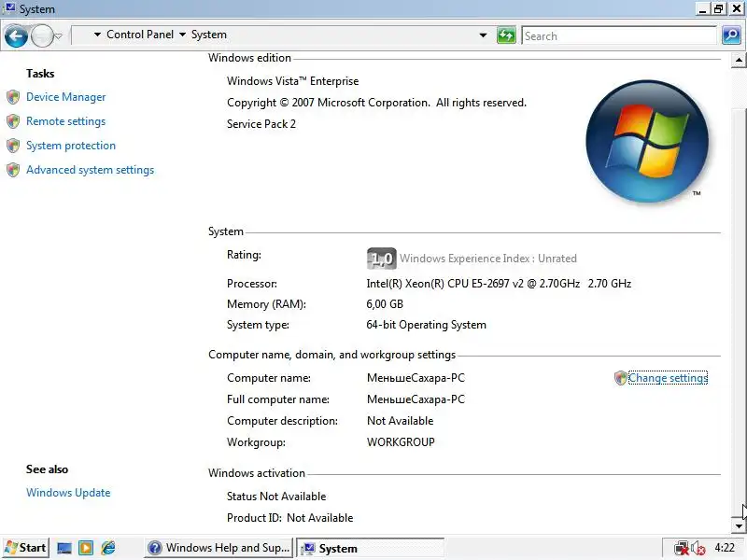Click the WORKGROUP value

coord(401,442)
